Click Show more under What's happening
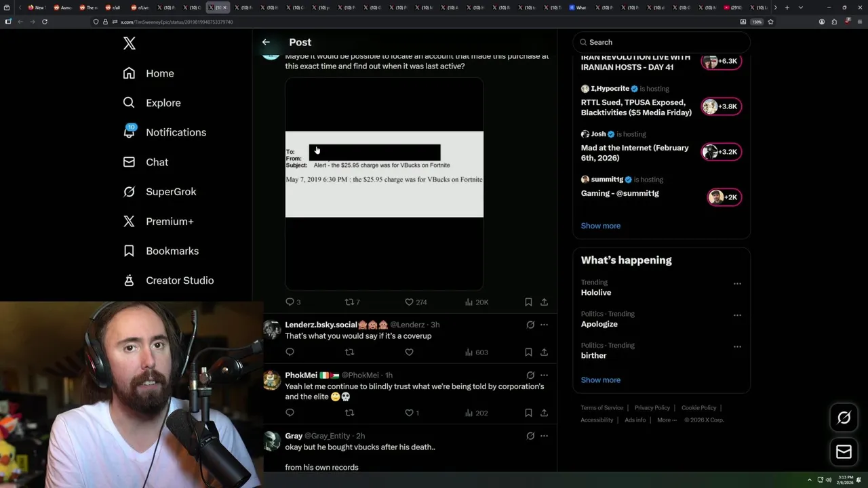Screen dimensions: 868x488 pos(601,380)
